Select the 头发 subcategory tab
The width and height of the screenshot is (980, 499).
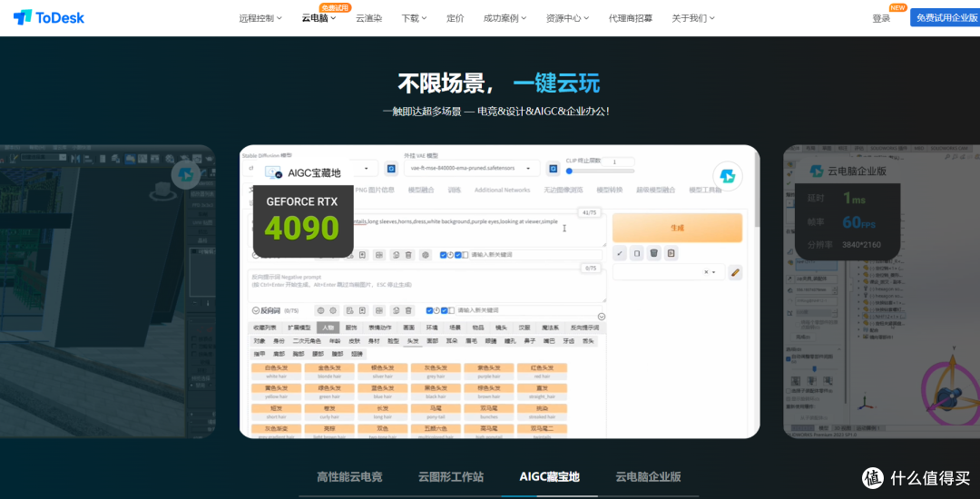pyautogui.click(x=413, y=342)
